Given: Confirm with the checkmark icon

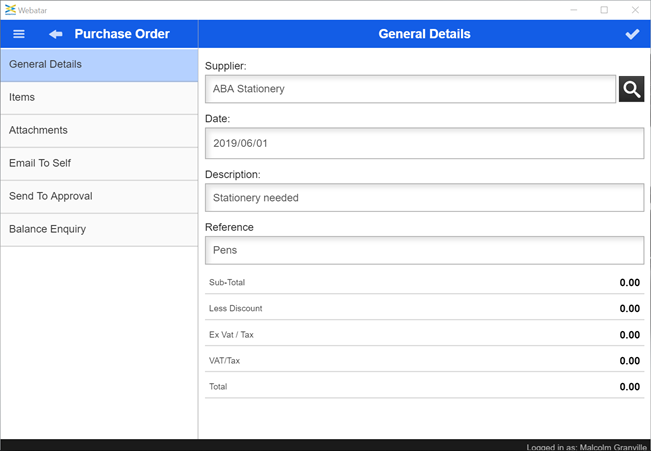Looking at the screenshot, I should point(632,34).
